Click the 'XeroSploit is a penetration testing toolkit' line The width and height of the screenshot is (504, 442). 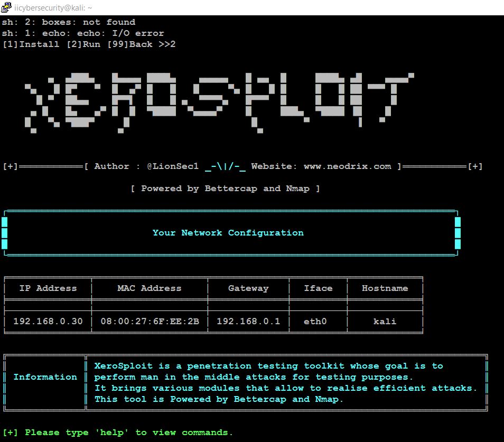tap(268, 366)
